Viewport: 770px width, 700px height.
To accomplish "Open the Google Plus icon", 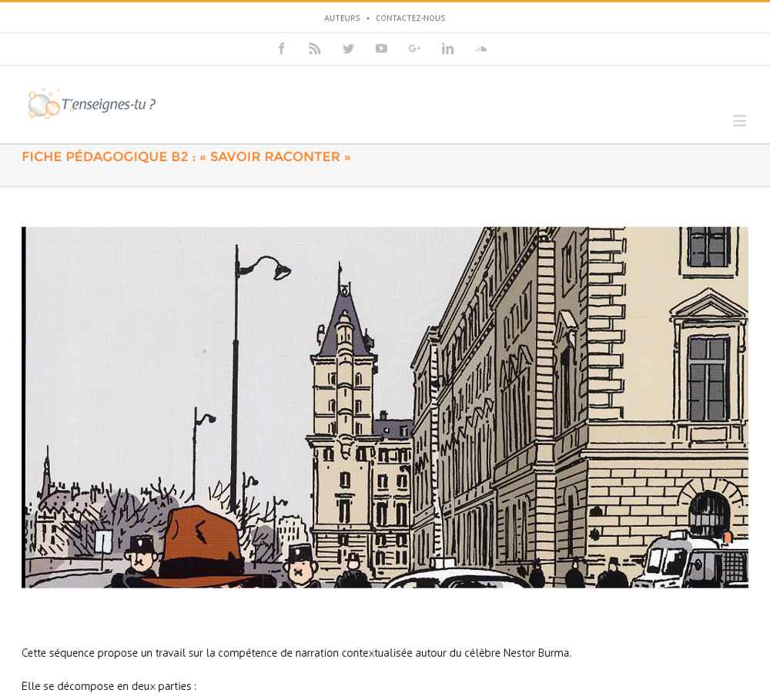I will coord(414,49).
